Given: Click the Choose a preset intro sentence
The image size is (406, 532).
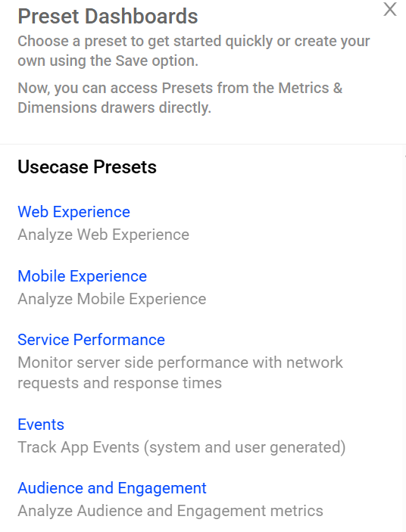Looking at the screenshot, I should 193,51.
